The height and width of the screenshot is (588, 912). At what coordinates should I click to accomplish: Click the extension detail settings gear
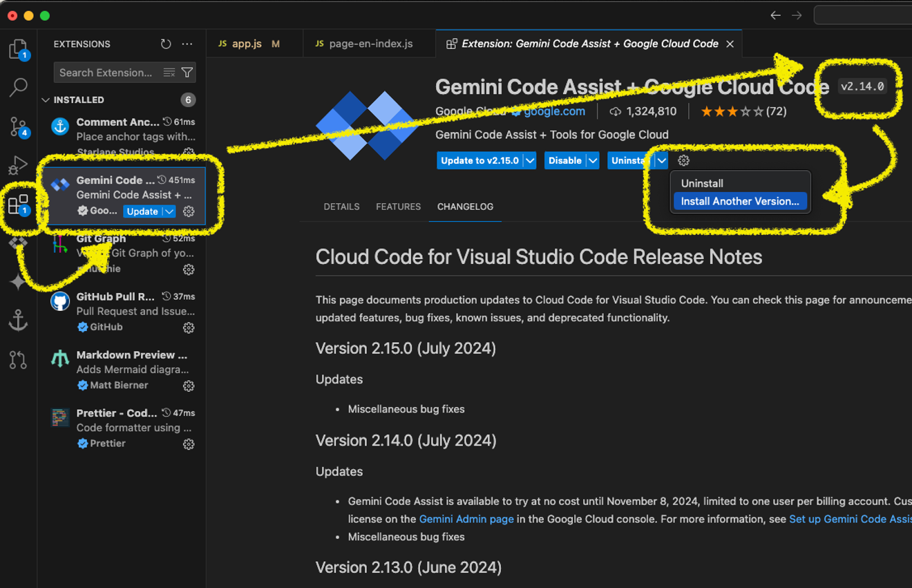click(683, 160)
